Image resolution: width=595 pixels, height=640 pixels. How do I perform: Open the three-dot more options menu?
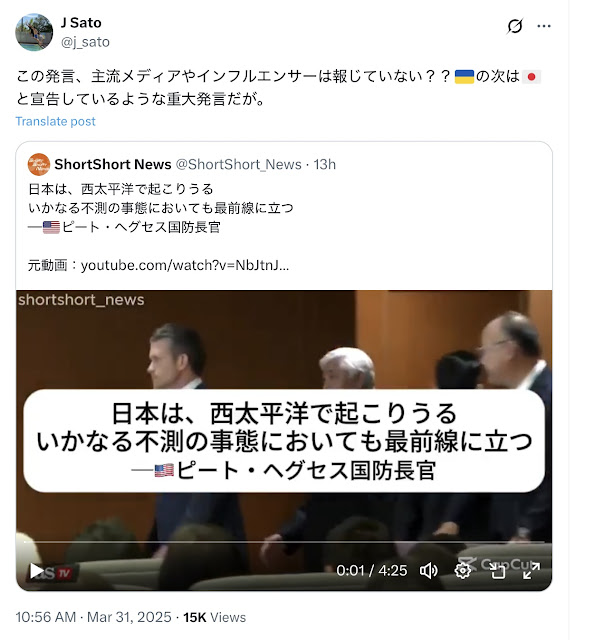(x=544, y=26)
